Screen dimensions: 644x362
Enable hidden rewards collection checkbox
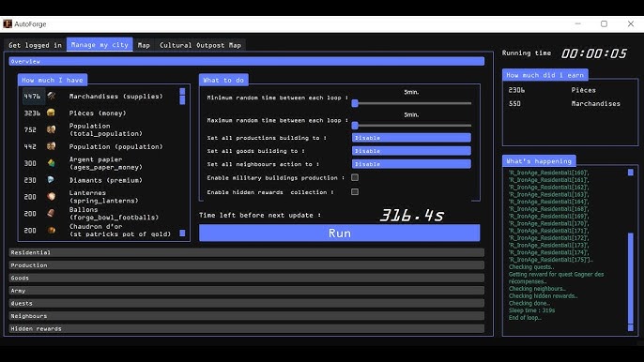(x=355, y=192)
